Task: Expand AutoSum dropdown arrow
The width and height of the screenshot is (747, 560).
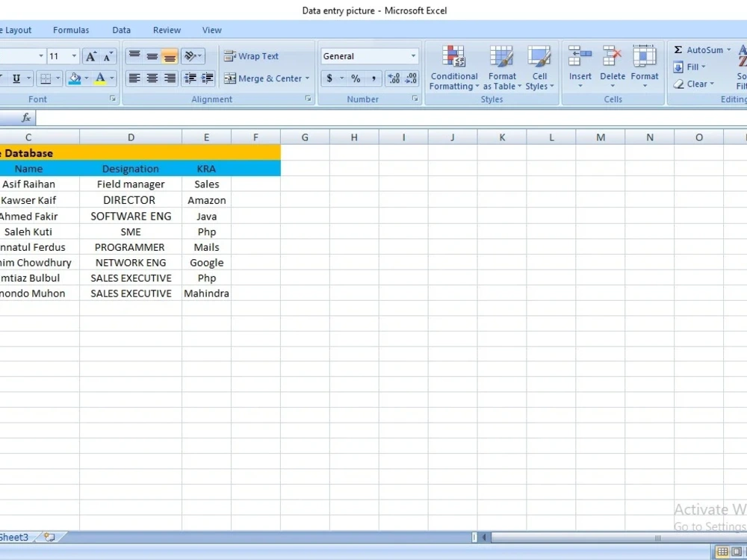Action: click(728, 49)
